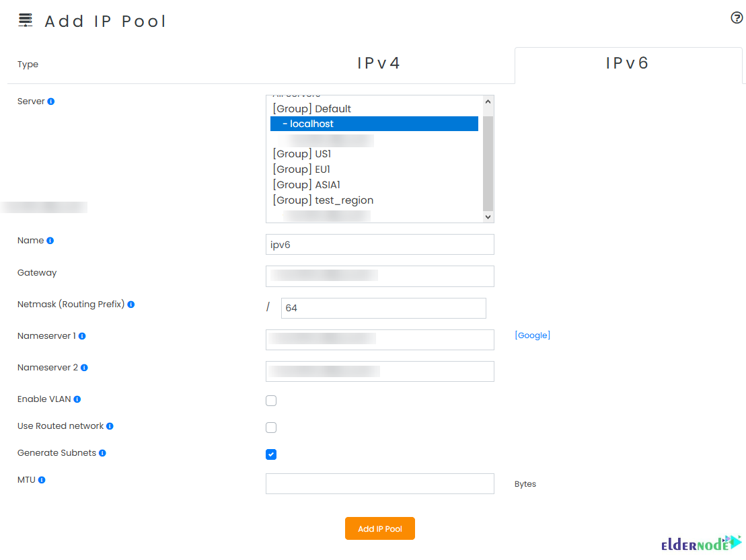Screen dimensions: 746x560
Task: Uncheck the Generate Subnets checkbox
Action: 271,454
